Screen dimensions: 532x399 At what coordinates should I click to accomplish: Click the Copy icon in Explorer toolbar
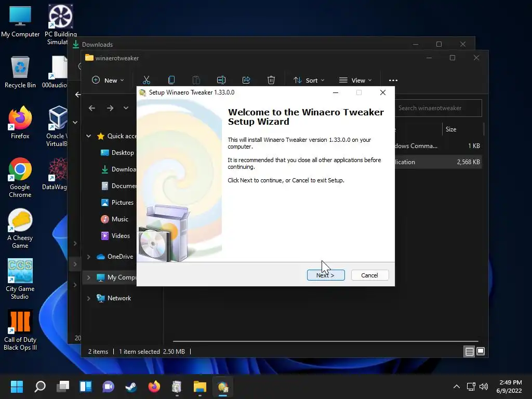171,81
